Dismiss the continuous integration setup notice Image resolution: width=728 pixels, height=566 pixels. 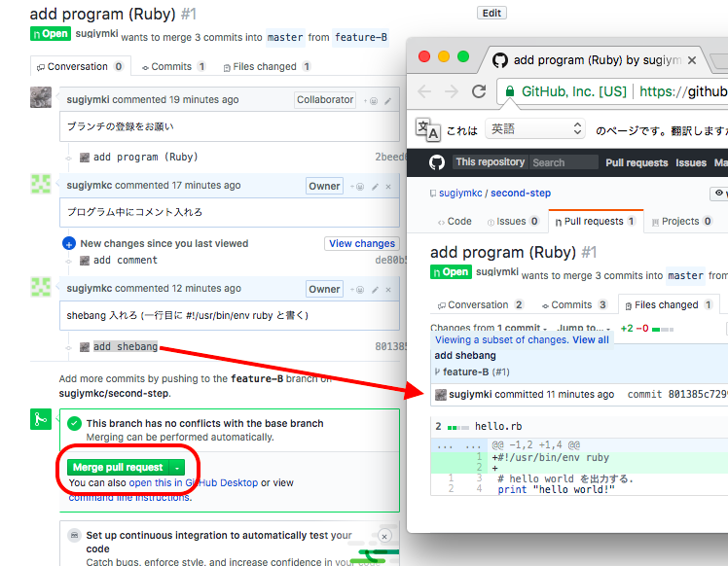click(x=384, y=536)
